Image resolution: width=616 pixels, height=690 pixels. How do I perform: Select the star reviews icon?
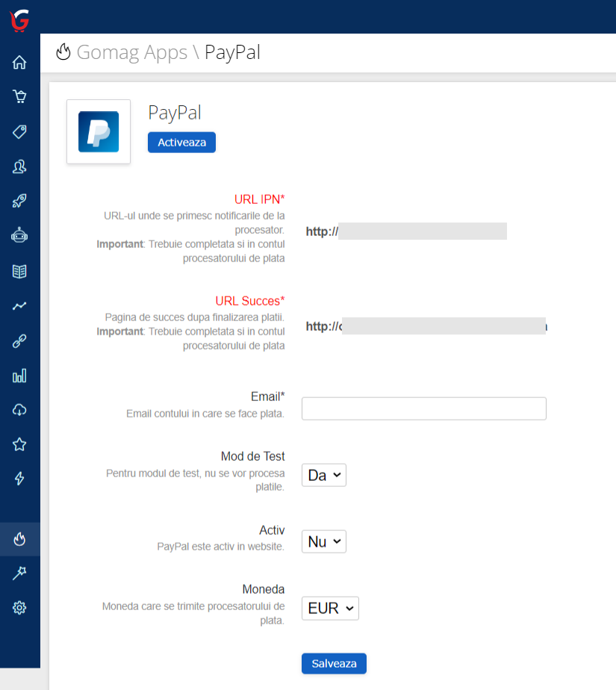tap(19, 443)
